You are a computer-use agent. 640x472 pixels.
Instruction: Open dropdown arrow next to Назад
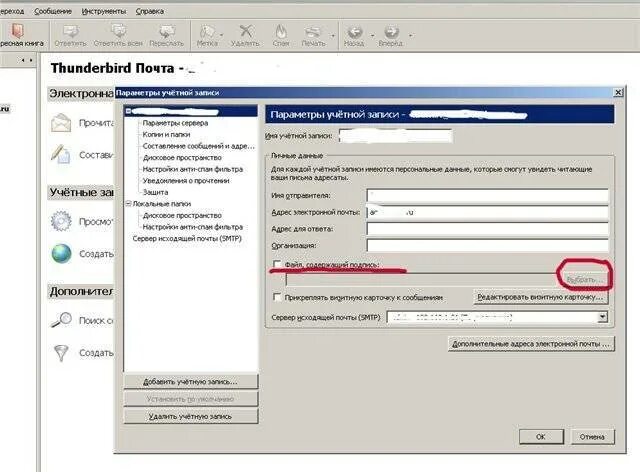(x=372, y=35)
